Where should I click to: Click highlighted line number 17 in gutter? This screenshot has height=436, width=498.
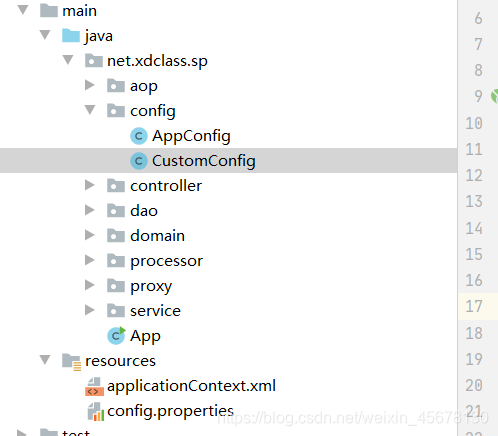(474, 306)
